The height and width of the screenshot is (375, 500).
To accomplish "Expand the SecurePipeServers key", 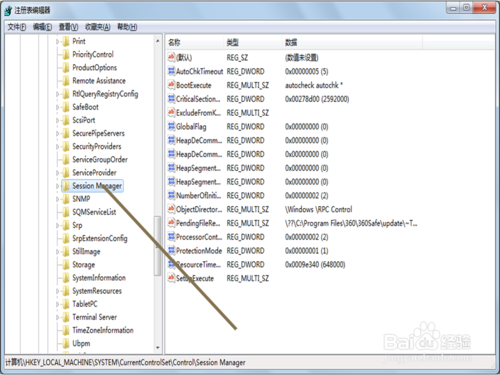I will (x=57, y=134).
